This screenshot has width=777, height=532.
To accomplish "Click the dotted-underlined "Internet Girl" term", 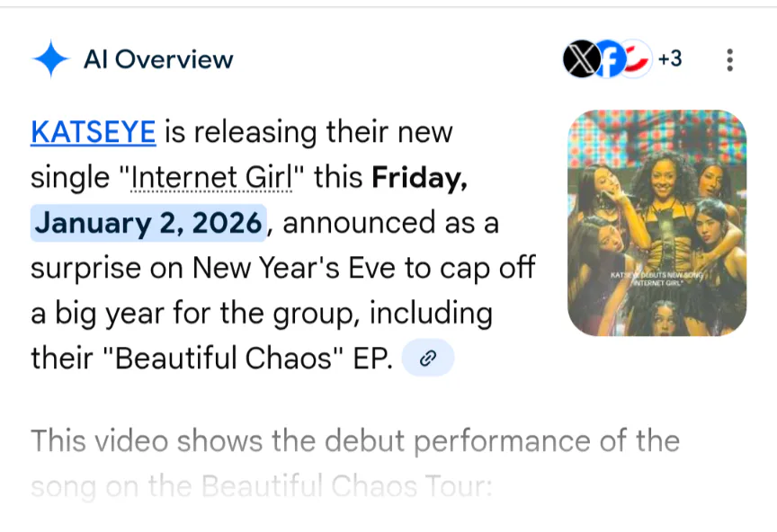I will [213, 177].
